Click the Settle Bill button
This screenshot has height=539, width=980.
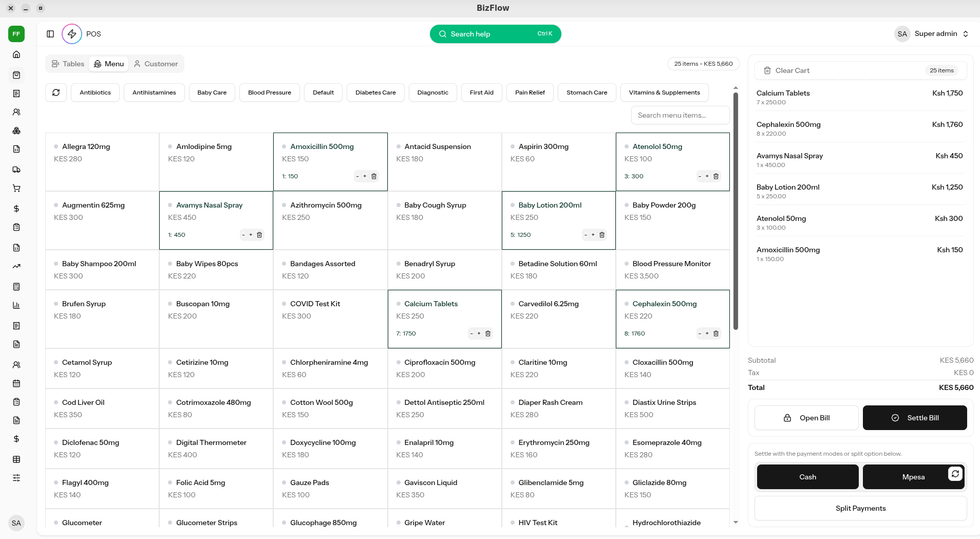pos(914,418)
